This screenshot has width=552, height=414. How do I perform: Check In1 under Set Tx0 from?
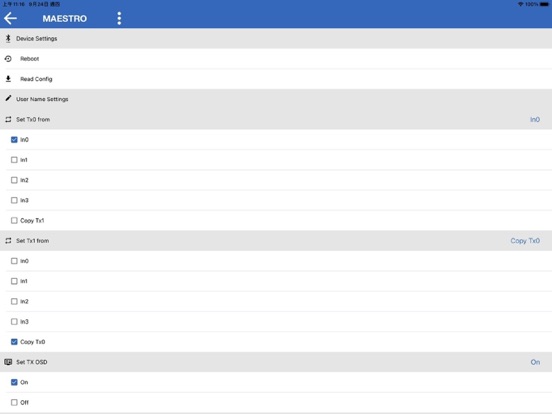point(14,160)
